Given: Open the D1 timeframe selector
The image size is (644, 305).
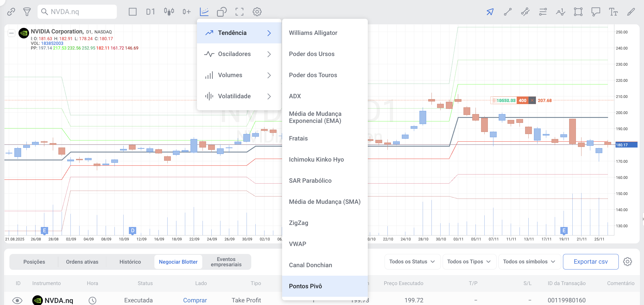Looking at the screenshot, I should tap(151, 12).
